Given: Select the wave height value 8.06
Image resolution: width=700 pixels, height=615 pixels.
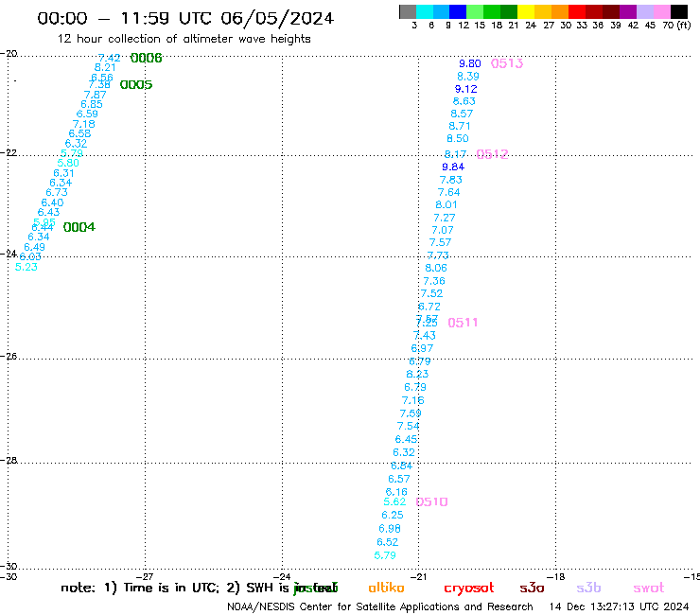Looking at the screenshot, I should point(436,268).
